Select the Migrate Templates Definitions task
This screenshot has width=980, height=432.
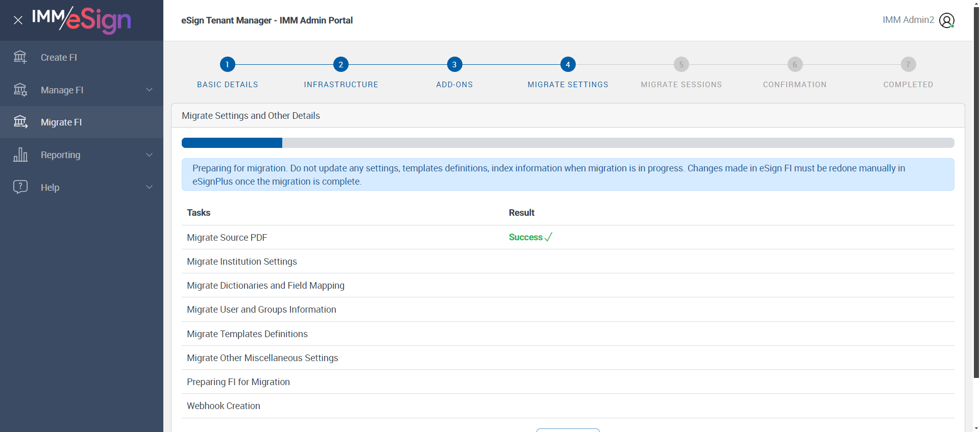click(247, 334)
